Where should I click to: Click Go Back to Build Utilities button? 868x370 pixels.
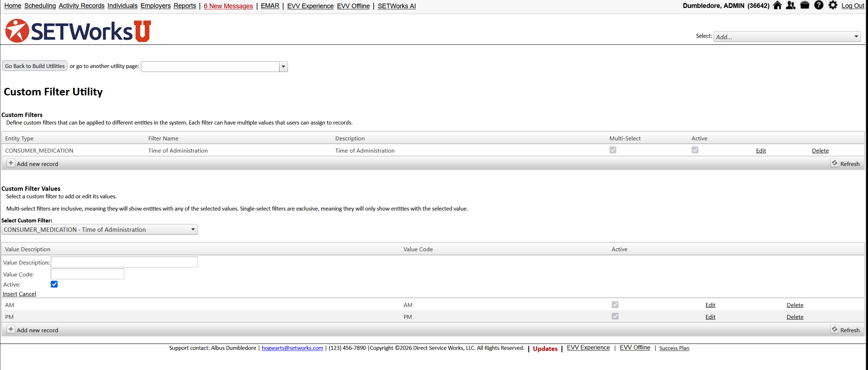(35, 66)
